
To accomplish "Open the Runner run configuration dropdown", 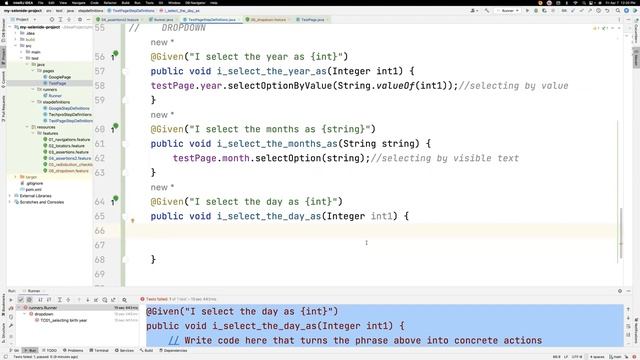I will (508, 11).
